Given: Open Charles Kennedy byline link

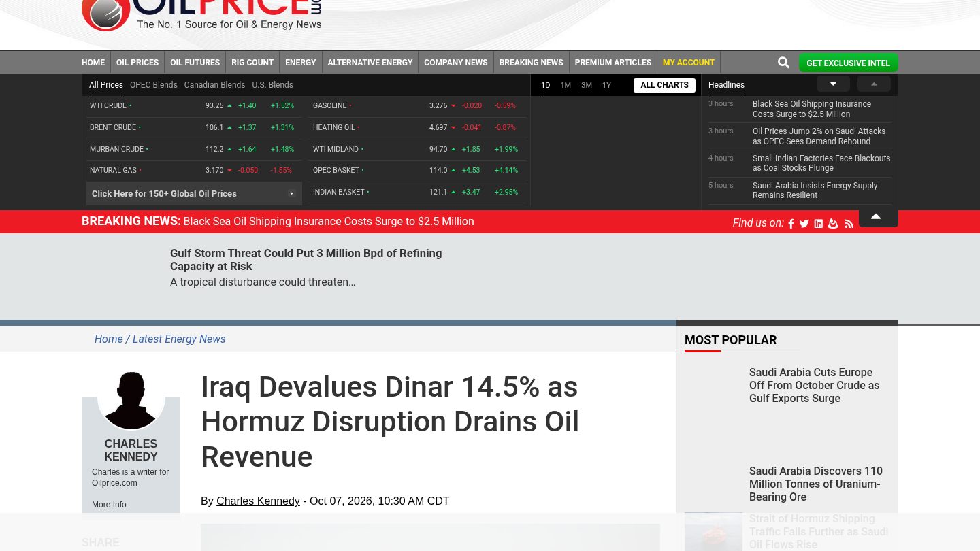Looking at the screenshot, I should [x=258, y=501].
